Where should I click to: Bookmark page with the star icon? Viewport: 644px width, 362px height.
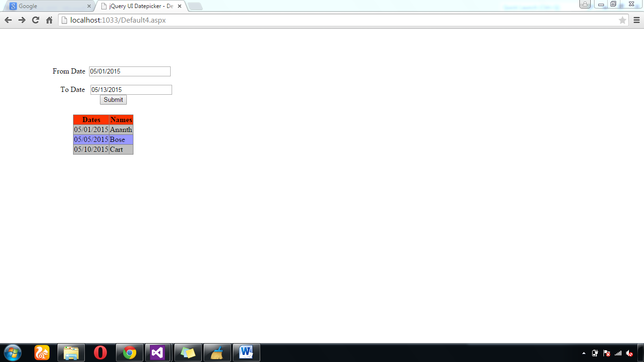click(622, 20)
